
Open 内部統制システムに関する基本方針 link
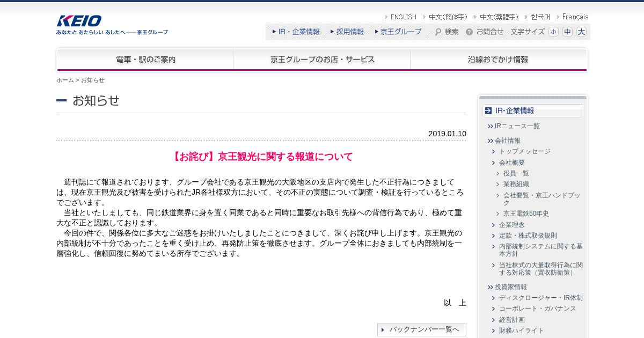[541, 250]
